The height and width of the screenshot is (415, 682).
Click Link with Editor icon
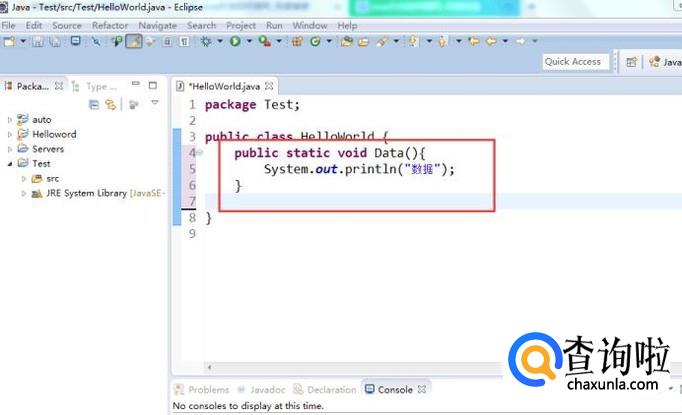pos(110,104)
